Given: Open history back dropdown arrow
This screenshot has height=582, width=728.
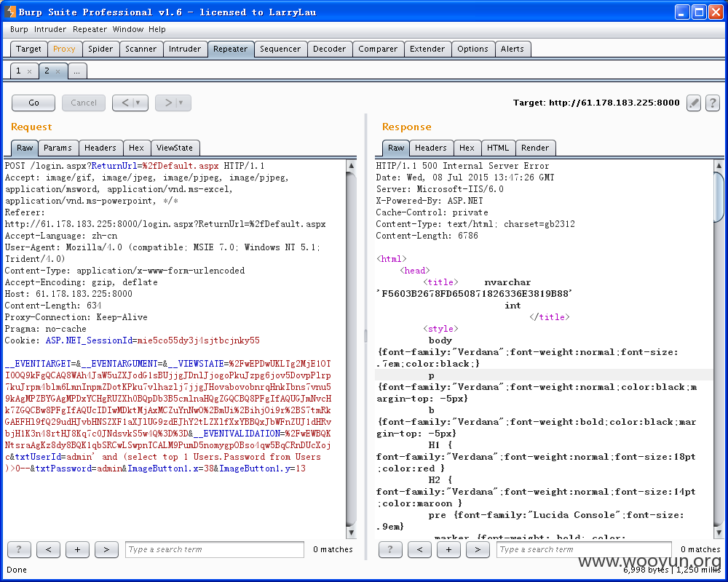Looking at the screenshot, I should coord(138,103).
